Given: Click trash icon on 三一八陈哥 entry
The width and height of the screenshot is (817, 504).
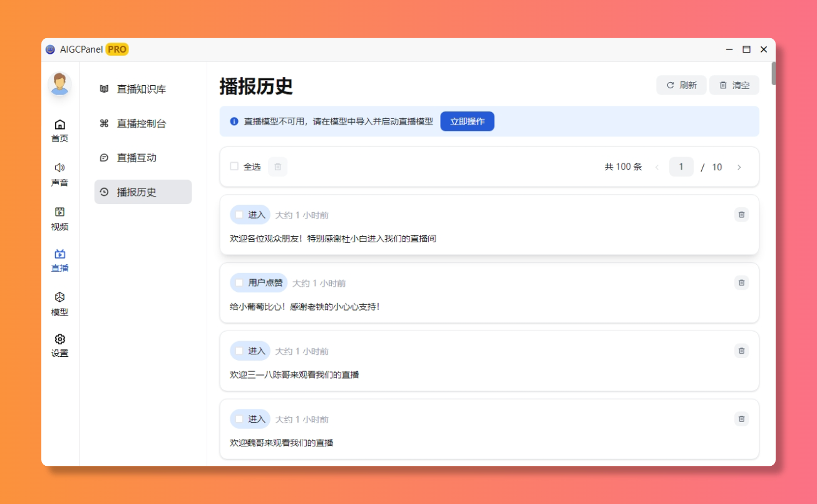Looking at the screenshot, I should point(741,351).
